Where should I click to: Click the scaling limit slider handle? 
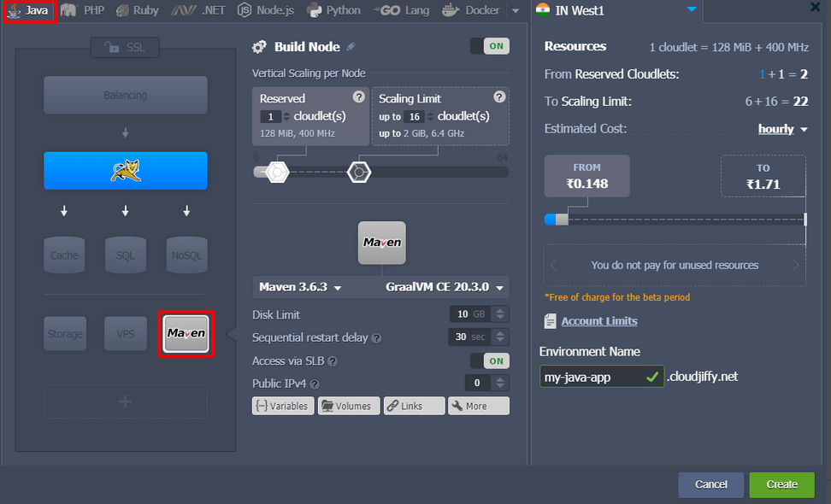click(x=359, y=172)
